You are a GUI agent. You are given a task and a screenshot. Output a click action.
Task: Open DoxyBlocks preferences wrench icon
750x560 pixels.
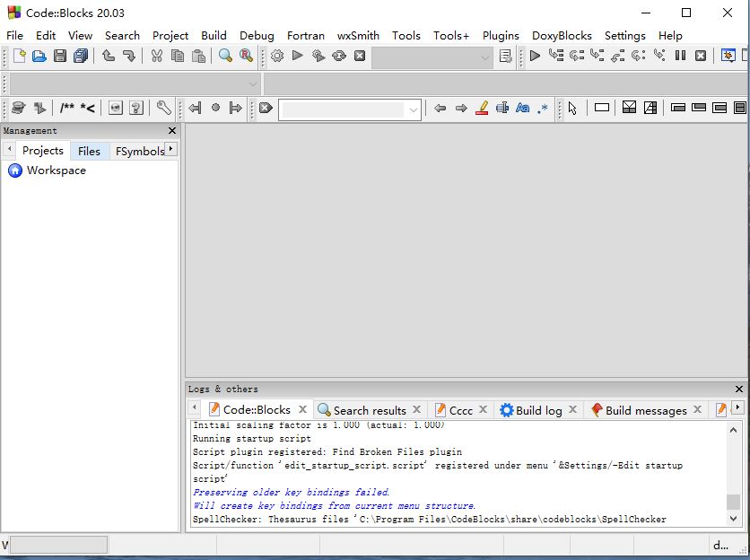coord(163,108)
